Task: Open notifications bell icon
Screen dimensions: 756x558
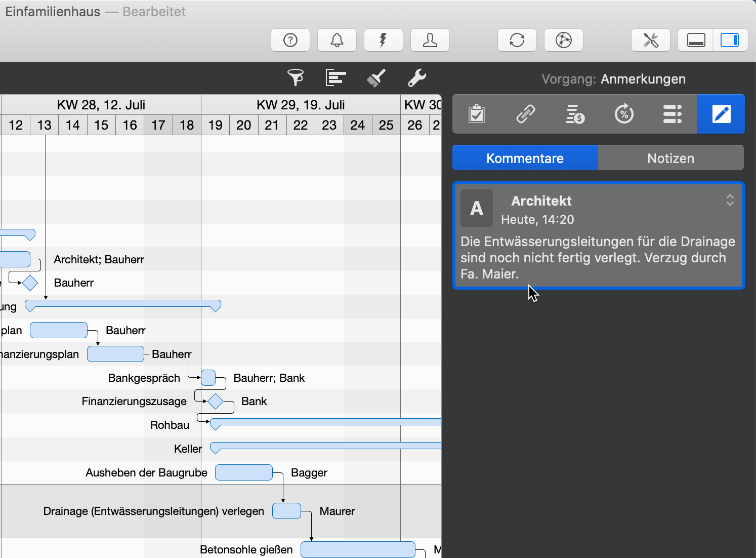Action: pos(337,40)
